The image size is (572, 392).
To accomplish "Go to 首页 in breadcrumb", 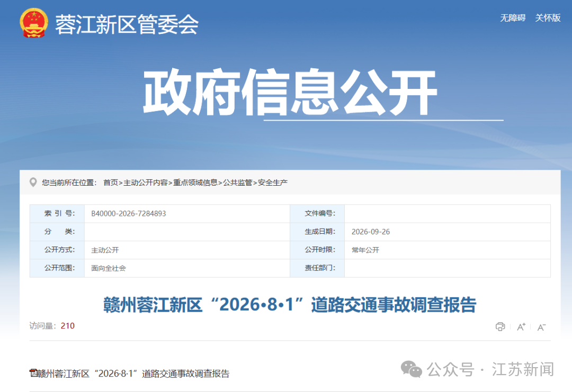I will click(x=111, y=183).
